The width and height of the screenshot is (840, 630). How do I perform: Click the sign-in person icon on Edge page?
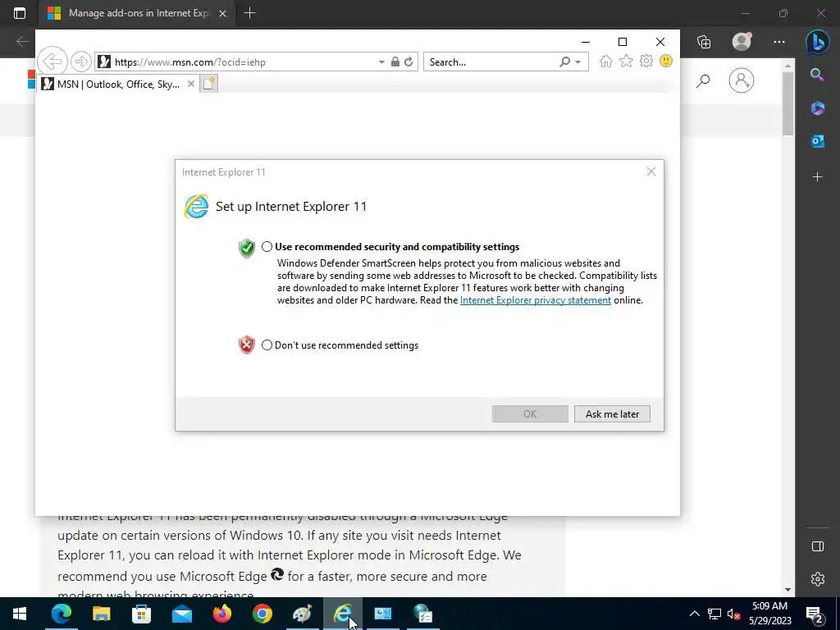(x=742, y=80)
